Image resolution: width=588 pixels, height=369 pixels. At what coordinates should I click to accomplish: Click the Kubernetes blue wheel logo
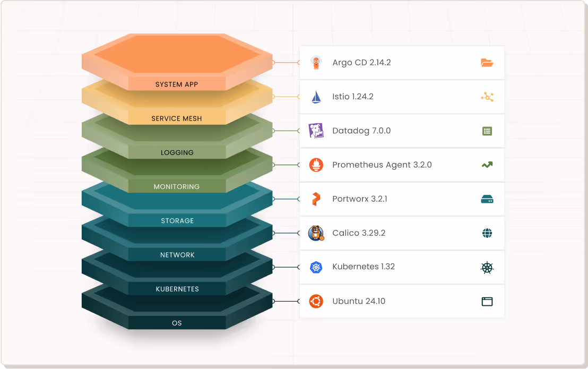[x=316, y=267]
